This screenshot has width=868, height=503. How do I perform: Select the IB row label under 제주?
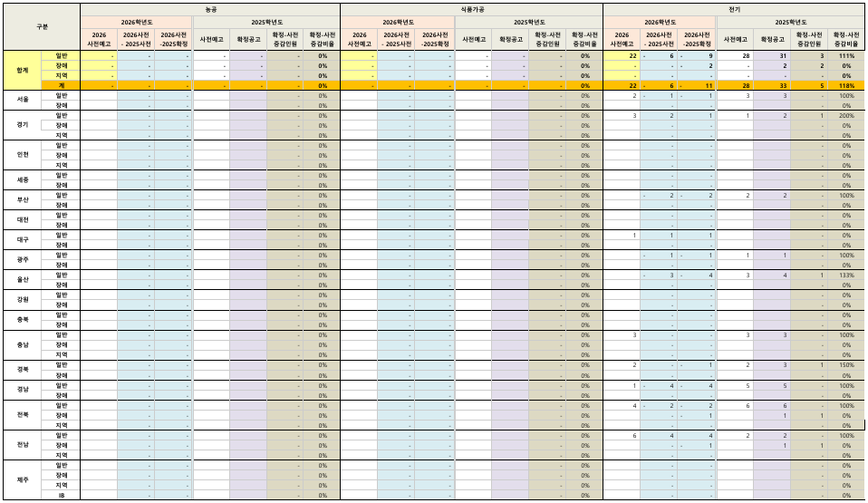61,495
